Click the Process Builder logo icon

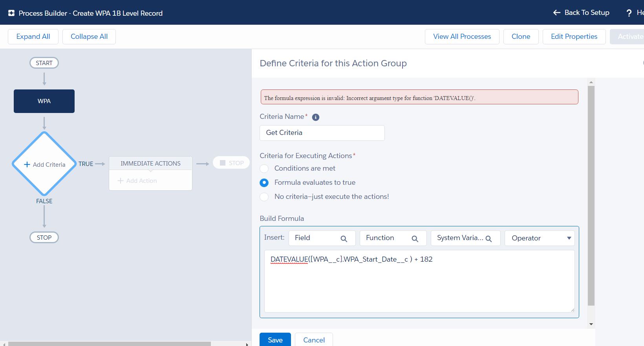(11, 13)
